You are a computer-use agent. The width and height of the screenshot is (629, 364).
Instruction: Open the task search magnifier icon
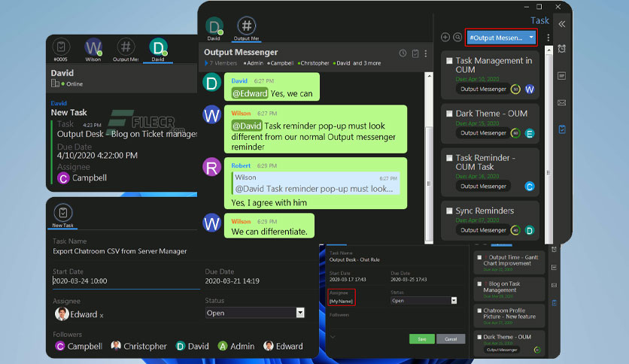point(457,38)
